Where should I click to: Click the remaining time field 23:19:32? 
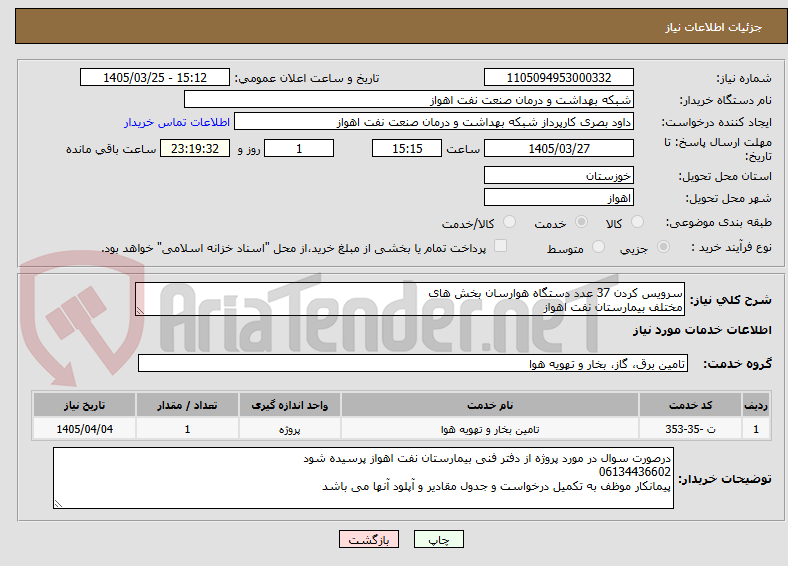point(195,148)
